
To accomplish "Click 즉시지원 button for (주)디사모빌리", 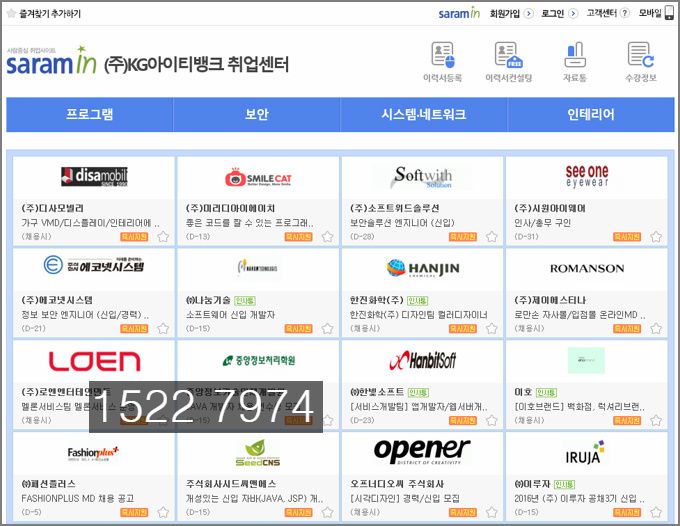I will pyautogui.click(x=134, y=237).
